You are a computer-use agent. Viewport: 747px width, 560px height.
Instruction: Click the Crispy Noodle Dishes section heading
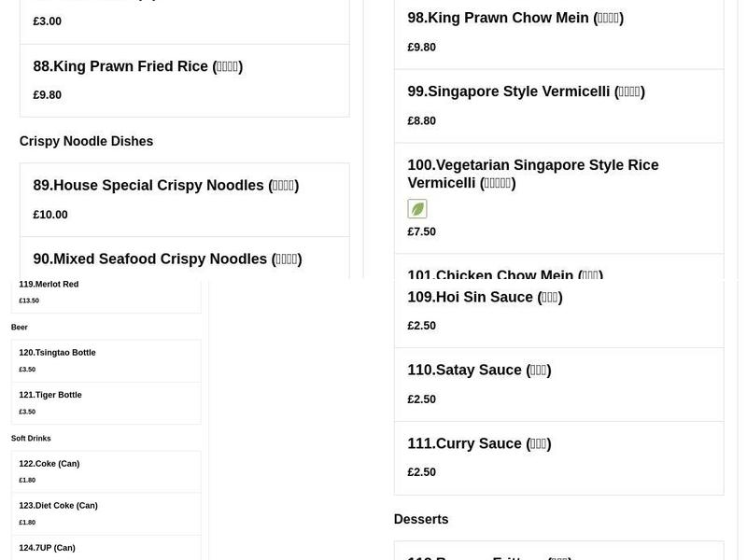tap(86, 141)
